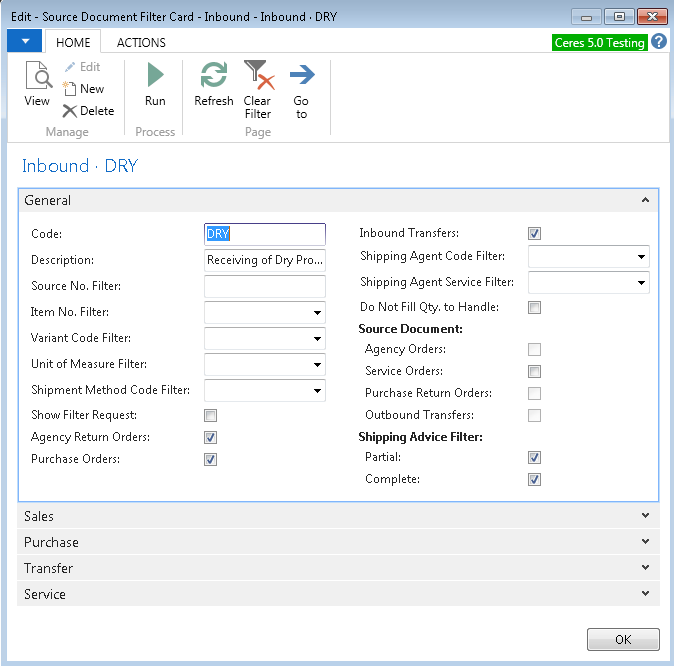The image size is (674, 666).
Task: Open the blue help question mark icon
Action: 659,42
